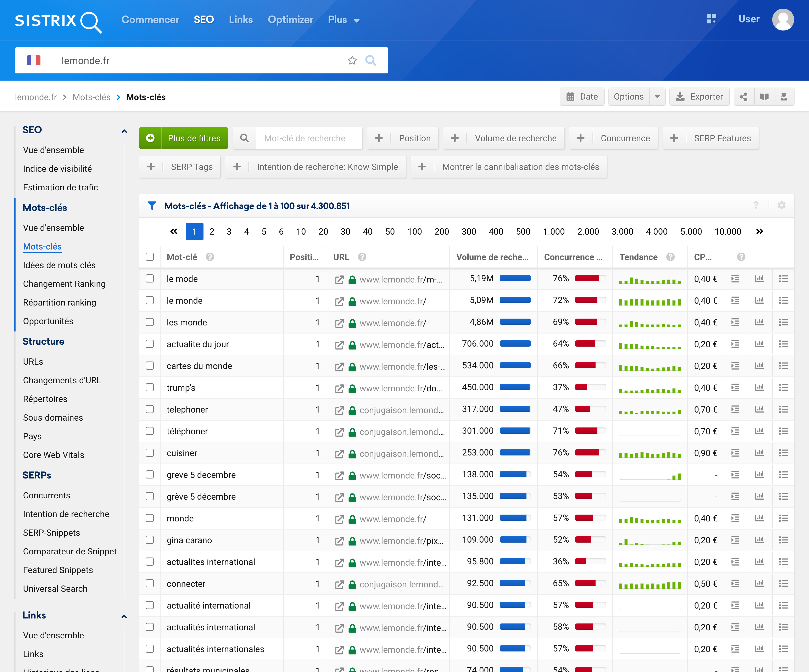
Task: Open external link icon for le mode
Action: pos(339,280)
